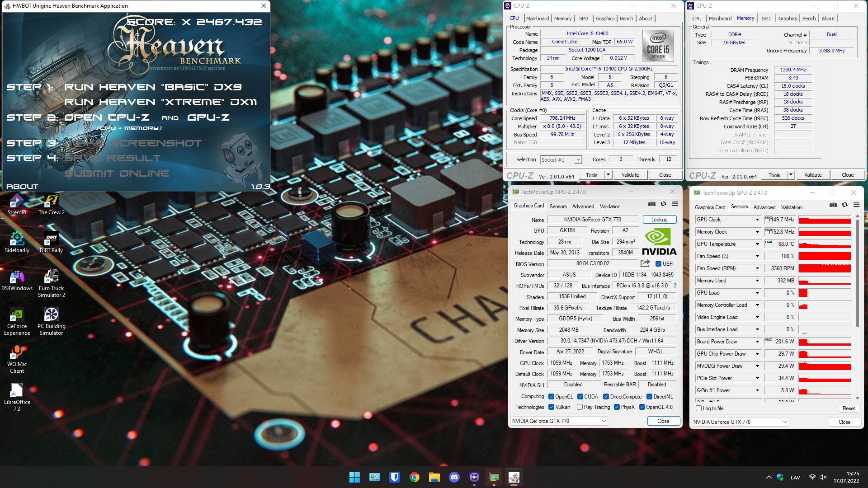Switch to Advanced tab in left GPU-Z
Image resolution: width=868 pixels, height=488 pixels.
(x=583, y=206)
